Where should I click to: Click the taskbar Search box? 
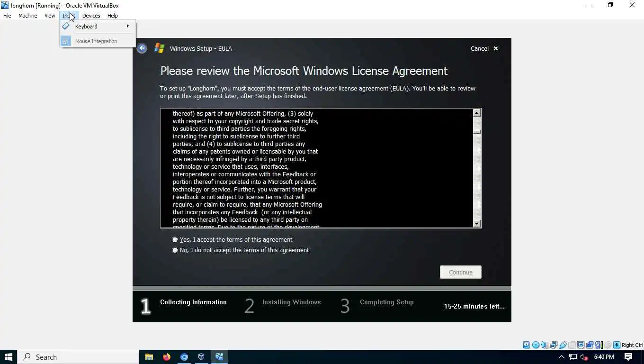pos(78,357)
